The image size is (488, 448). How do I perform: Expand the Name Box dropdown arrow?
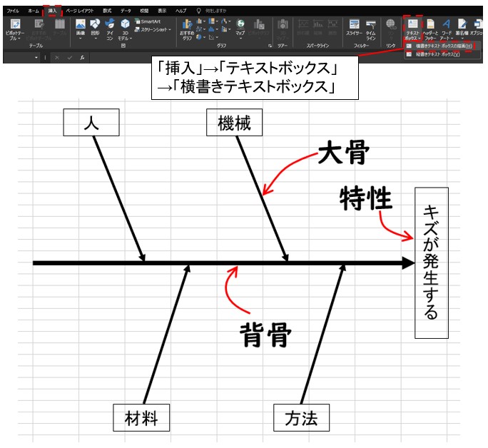pos(36,56)
